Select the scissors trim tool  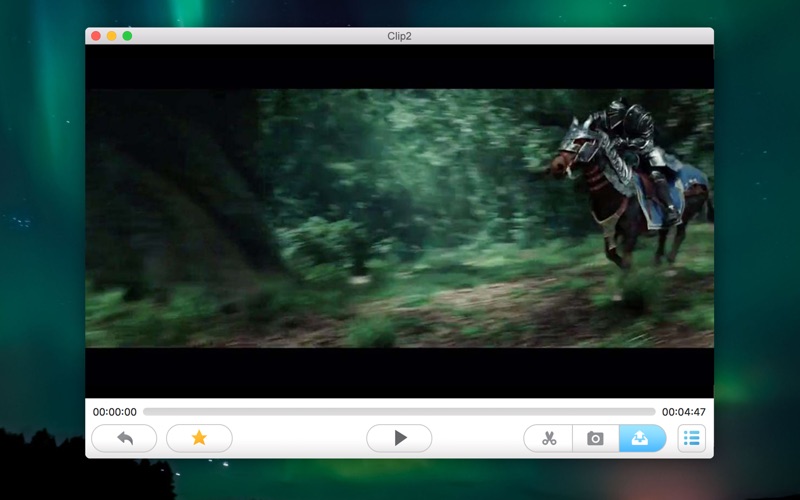click(x=548, y=438)
